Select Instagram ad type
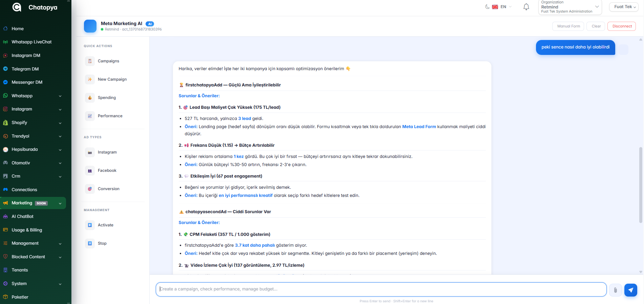644x304 pixels. [x=113, y=152]
